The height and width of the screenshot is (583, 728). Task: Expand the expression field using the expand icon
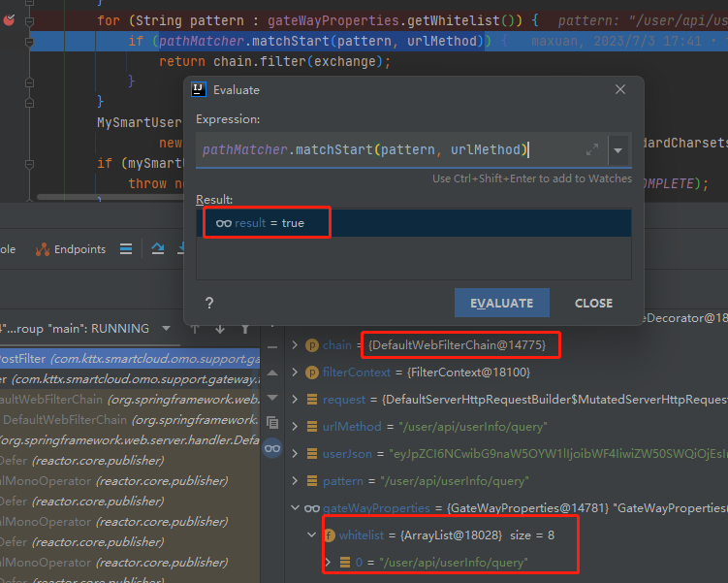pos(591,150)
